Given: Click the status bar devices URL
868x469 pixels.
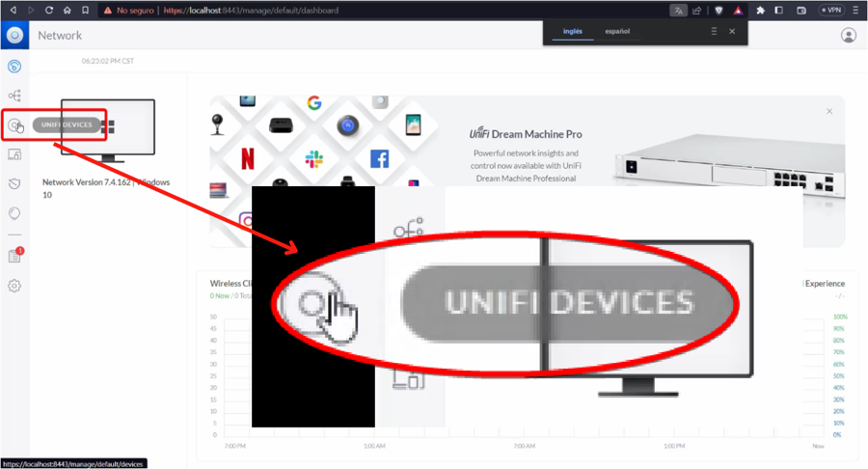Looking at the screenshot, I should point(73,464).
